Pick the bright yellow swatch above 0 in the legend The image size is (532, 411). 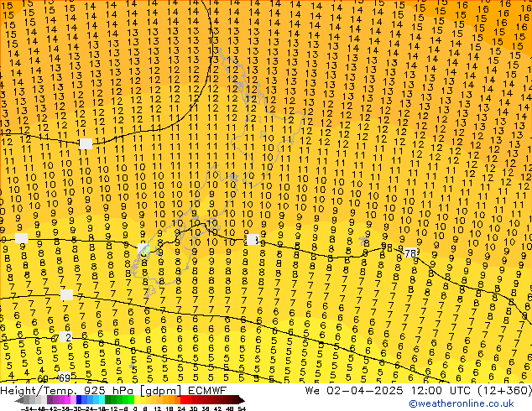tap(137, 400)
